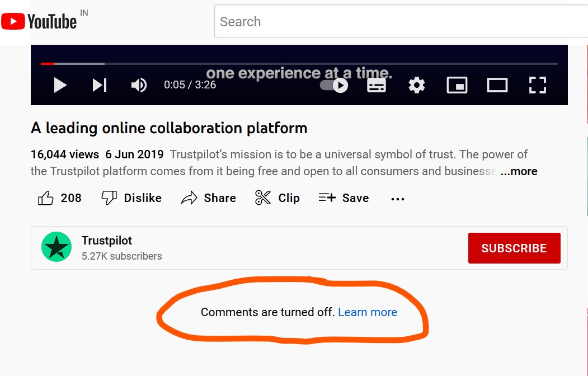Toggle the autoplay switch
This screenshot has height=376, width=588.
click(x=334, y=85)
